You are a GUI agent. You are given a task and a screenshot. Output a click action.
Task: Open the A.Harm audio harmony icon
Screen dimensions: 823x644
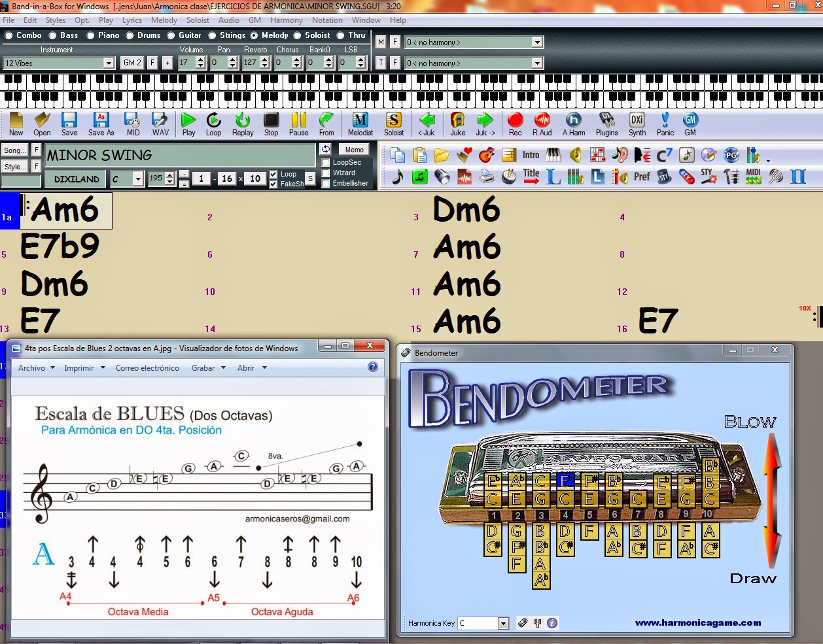tap(574, 124)
